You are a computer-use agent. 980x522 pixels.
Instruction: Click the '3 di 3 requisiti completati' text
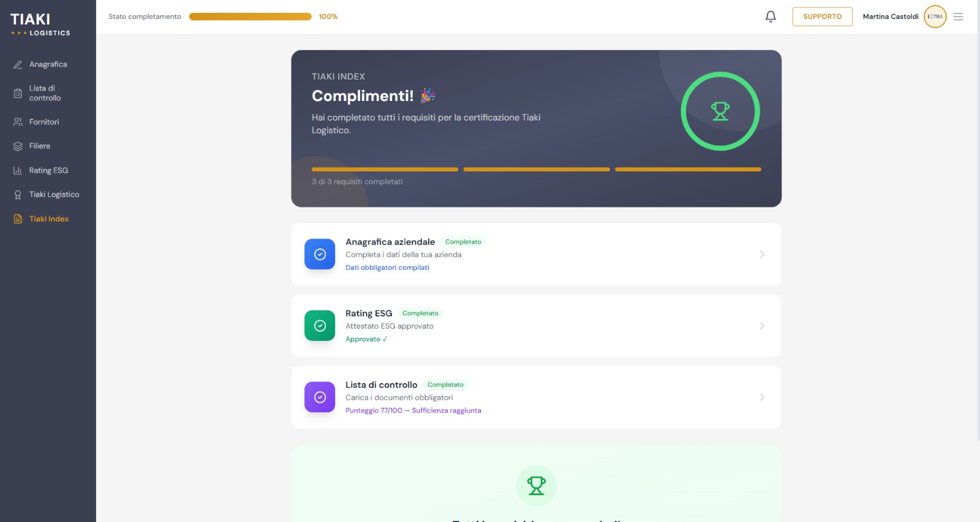click(357, 182)
